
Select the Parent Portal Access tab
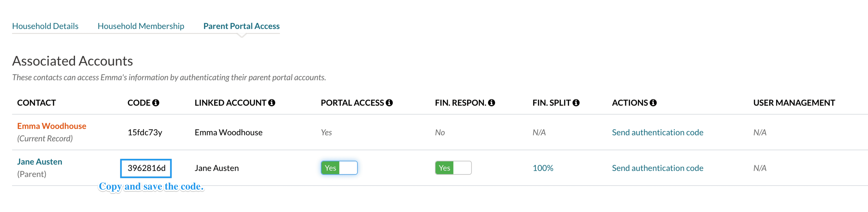click(241, 26)
